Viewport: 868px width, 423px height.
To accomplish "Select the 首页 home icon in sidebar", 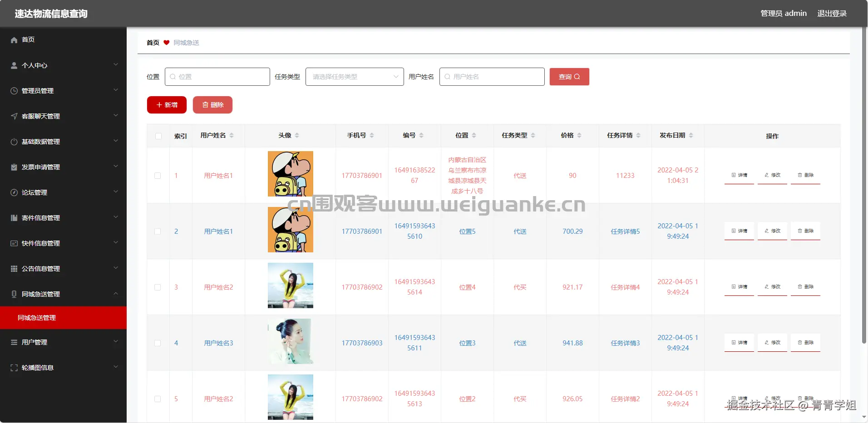I will [14, 40].
